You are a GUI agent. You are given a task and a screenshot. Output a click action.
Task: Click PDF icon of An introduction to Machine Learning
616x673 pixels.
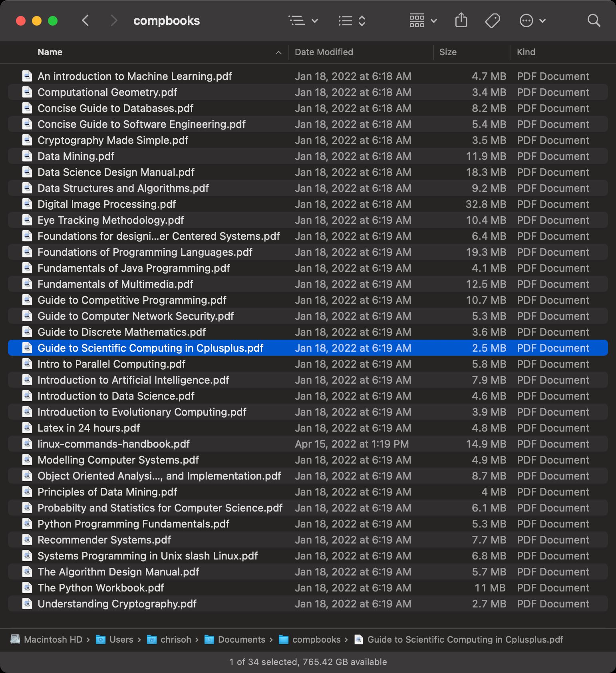tap(27, 76)
